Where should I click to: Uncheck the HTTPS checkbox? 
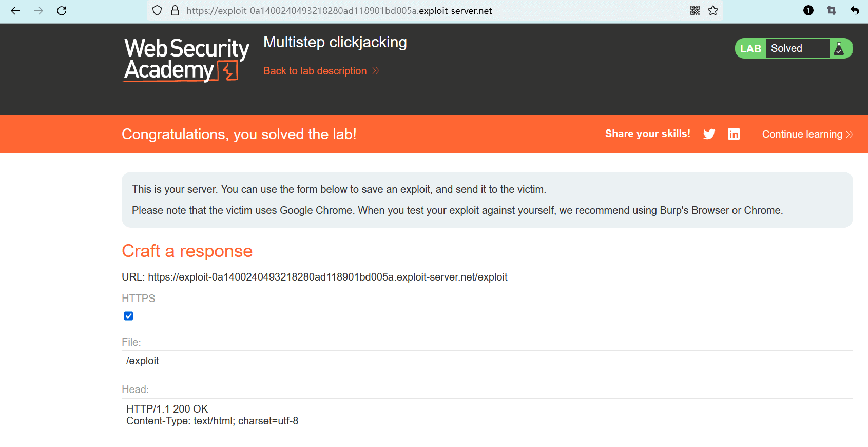[x=129, y=316]
